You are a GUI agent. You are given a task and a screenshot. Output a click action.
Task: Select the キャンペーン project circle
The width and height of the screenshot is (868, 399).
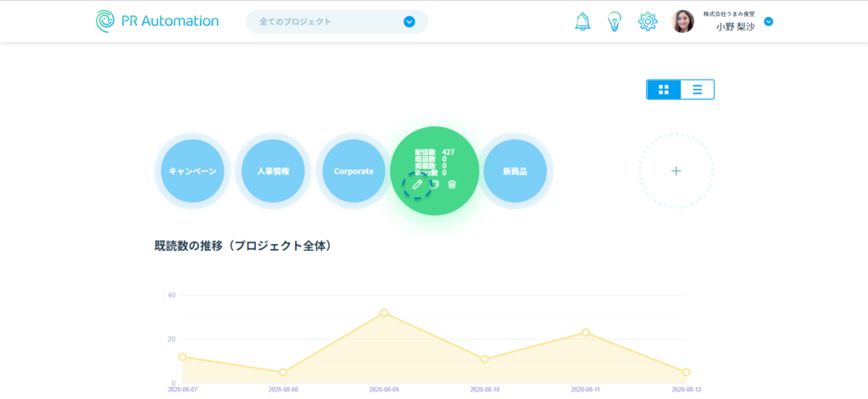(192, 171)
